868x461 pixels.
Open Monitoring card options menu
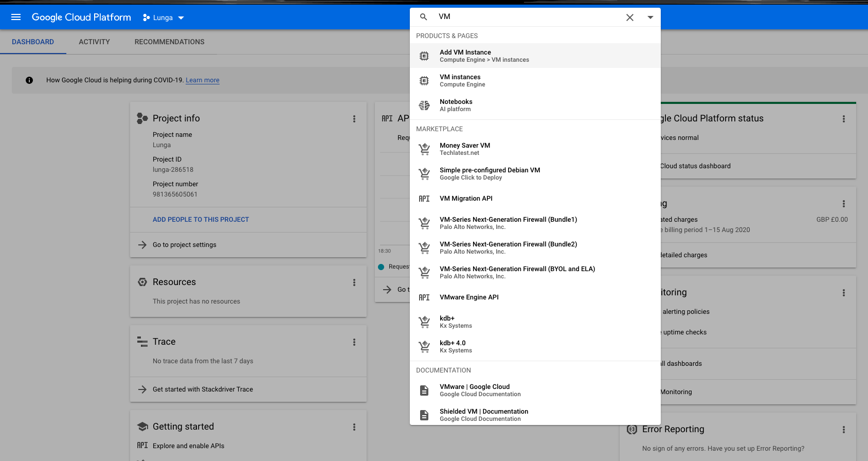click(844, 293)
